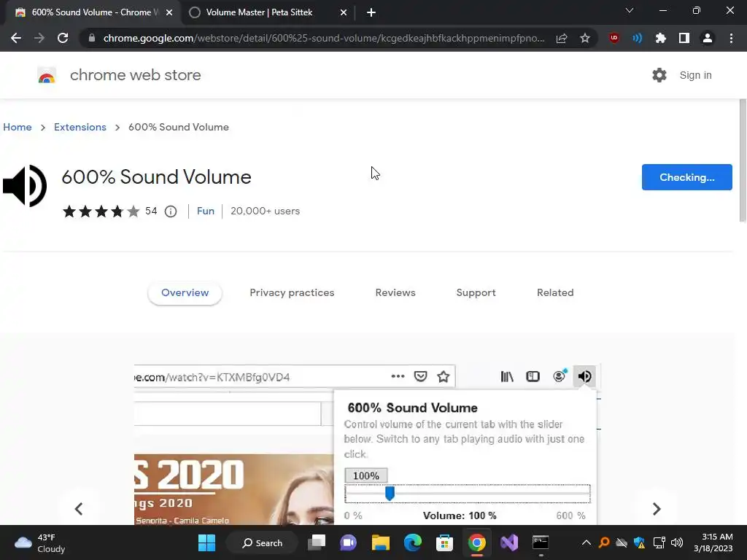Viewport: 747px width, 560px height.
Task: Show the previous screenshot
Action: point(79,508)
